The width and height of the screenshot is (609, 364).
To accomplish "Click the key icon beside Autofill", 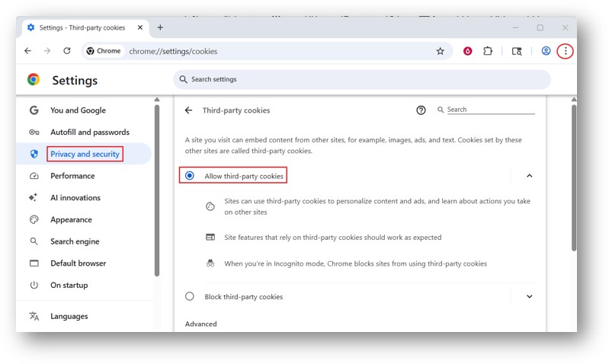I will pos(34,133).
